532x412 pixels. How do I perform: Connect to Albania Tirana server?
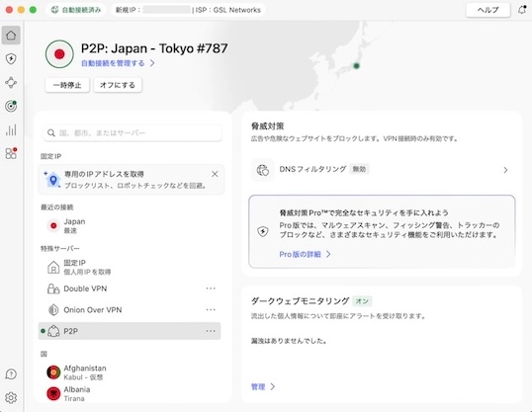pyautogui.click(x=130, y=393)
